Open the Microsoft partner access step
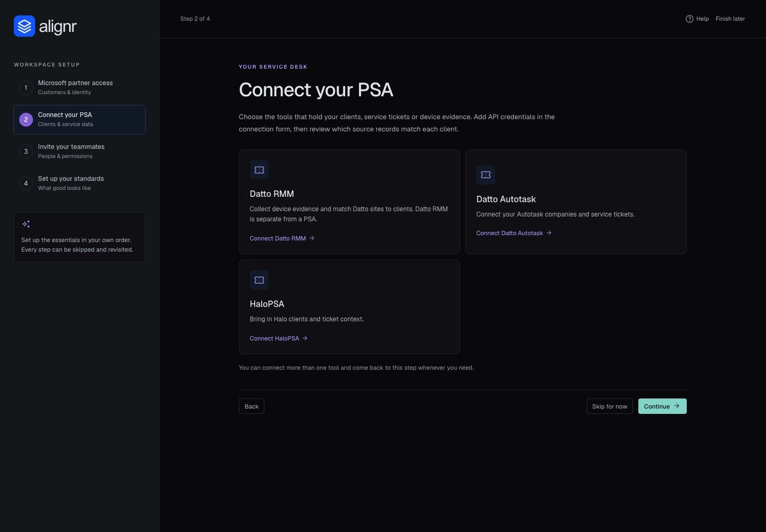The image size is (766, 532). point(79,88)
